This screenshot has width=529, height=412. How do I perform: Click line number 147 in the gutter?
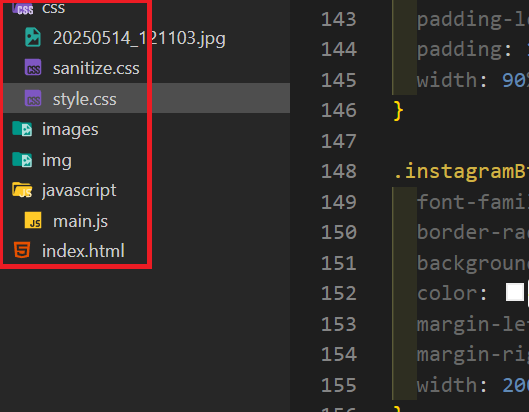coord(339,141)
